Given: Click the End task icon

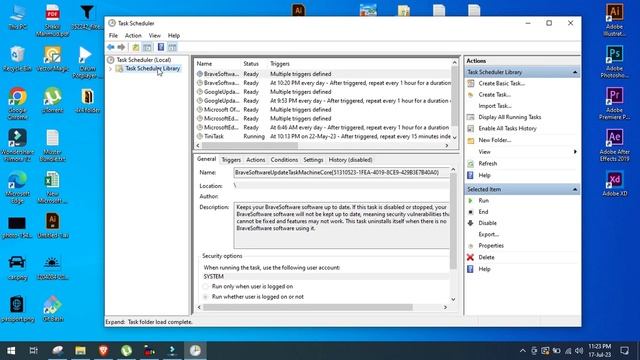Looking at the screenshot, I should (470, 212).
